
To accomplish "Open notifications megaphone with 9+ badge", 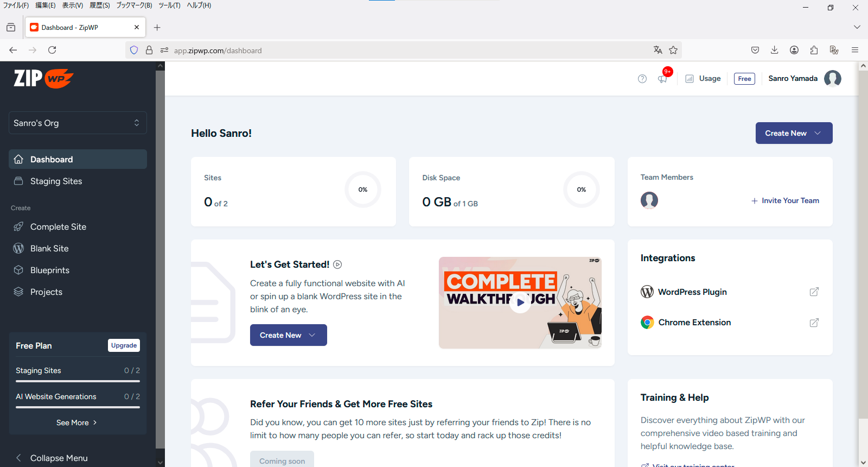I will point(663,78).
